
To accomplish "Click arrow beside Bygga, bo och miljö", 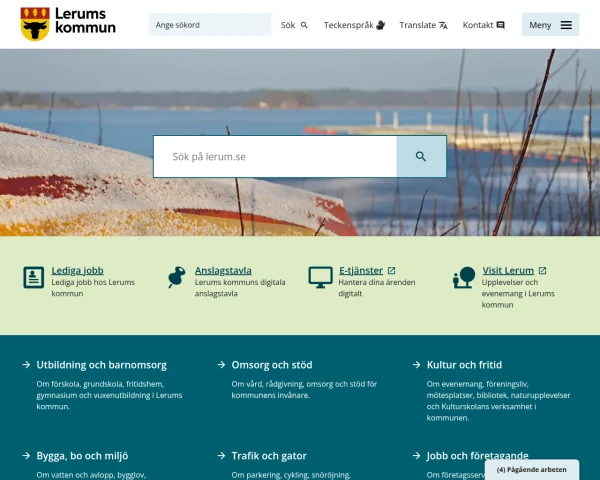I will pyautogui.click(x=26, y=456).
